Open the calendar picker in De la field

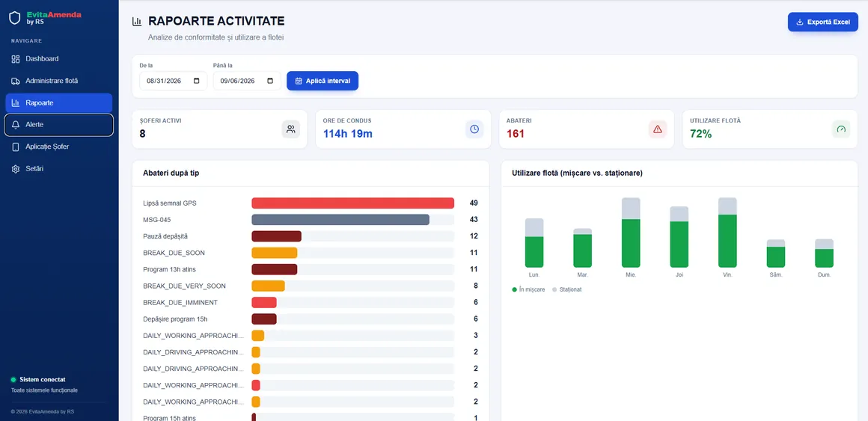click(x=197, y=81)
